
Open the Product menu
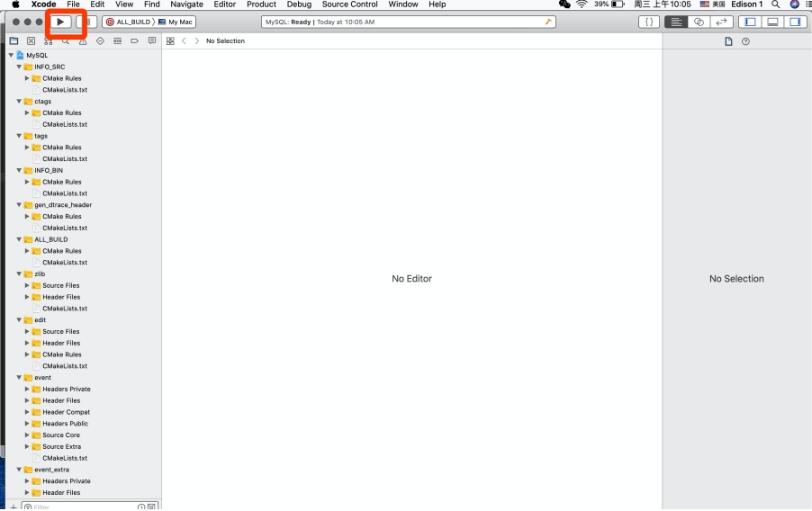coord(262,4)
